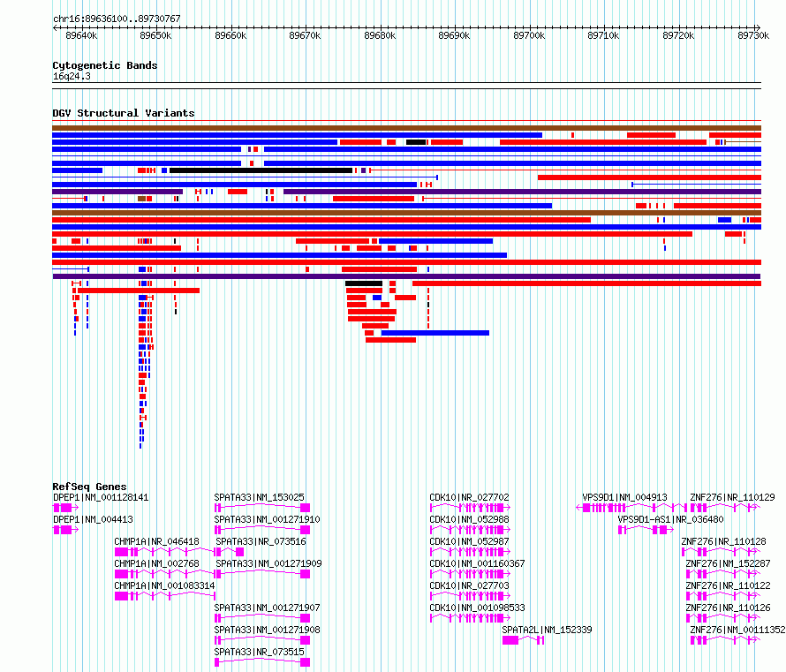Select CDK10|NM_001160367 label
The image size is (786, 672).
coord(477,563)
